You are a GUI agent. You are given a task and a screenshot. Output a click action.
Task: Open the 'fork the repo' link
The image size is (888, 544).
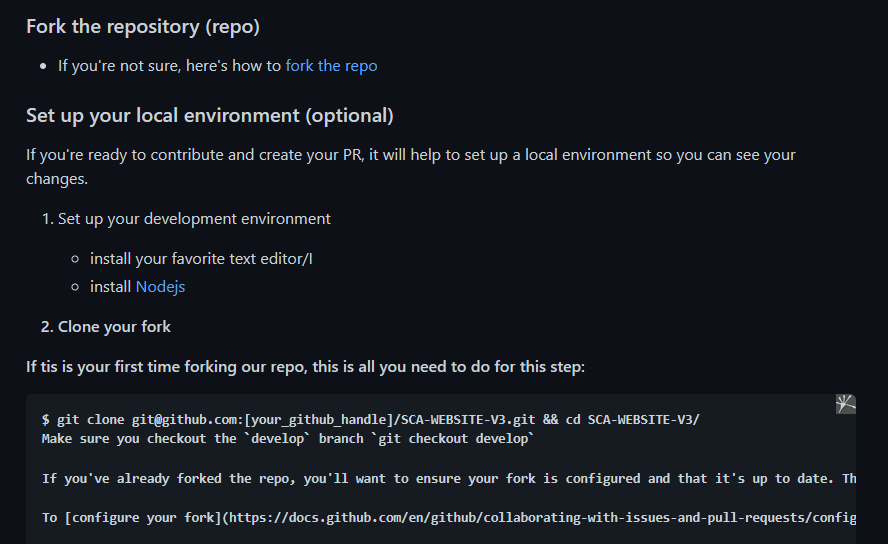click(331, 66)
